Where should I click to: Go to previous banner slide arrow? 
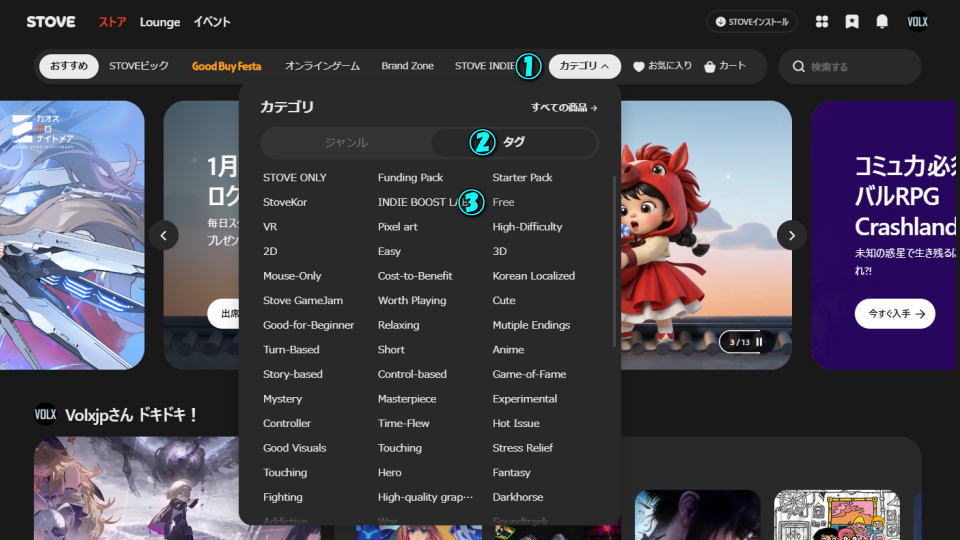tap(164, 235)
